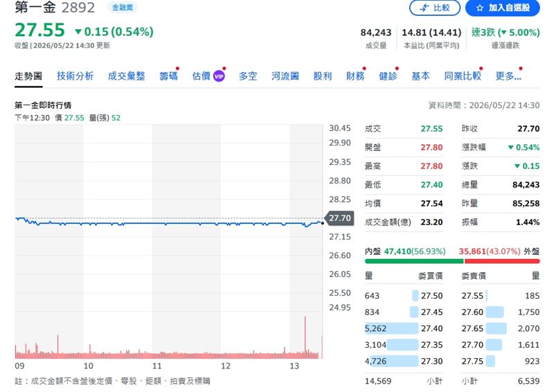The width and height of the screenshot is (554, 392).
Task: Click the ask volume 1,611 at 27.70
Action: 528,345
